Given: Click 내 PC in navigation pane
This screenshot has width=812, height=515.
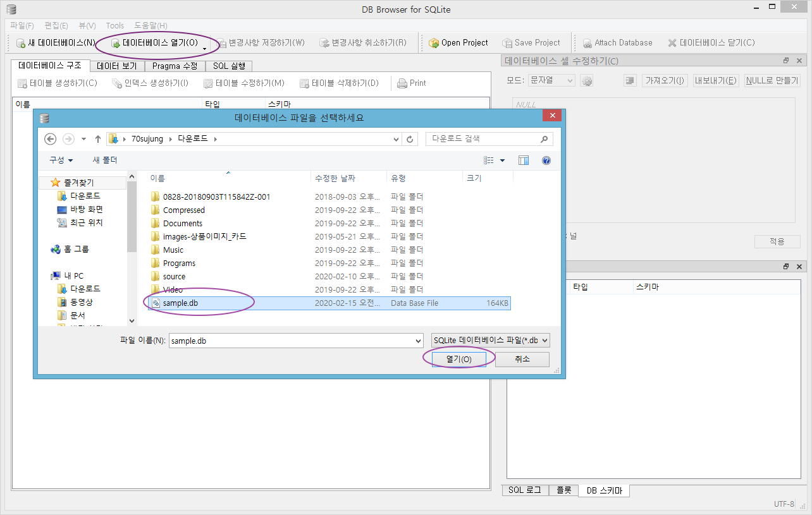Looking at the screenshot, I should (x=68, y=276).
